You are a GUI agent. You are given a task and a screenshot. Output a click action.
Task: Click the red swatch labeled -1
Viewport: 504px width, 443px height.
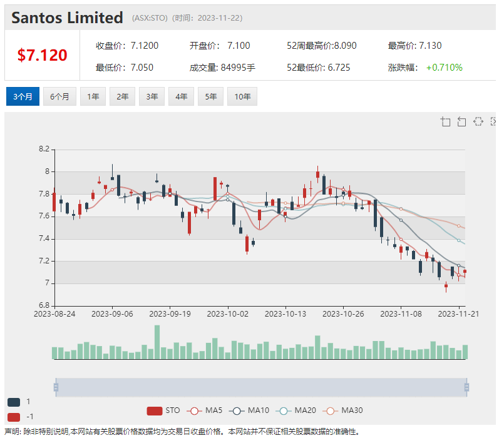[14, 417]
